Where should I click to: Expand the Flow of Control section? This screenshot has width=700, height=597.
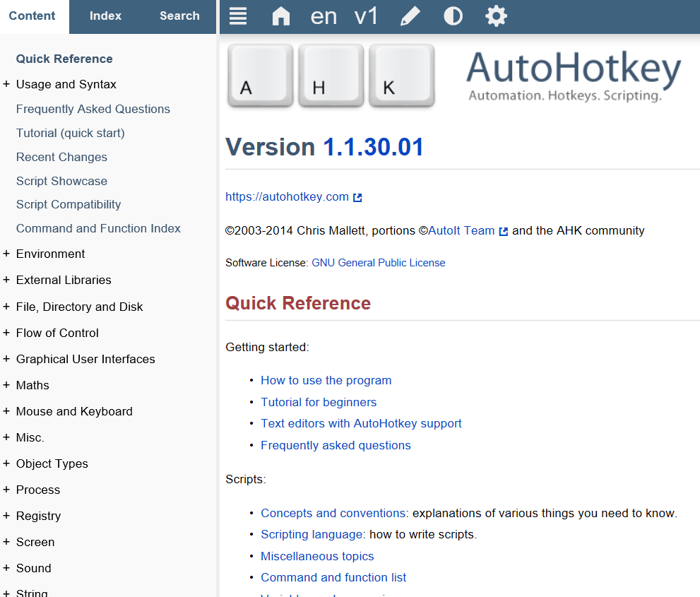(x=6, y=333)
